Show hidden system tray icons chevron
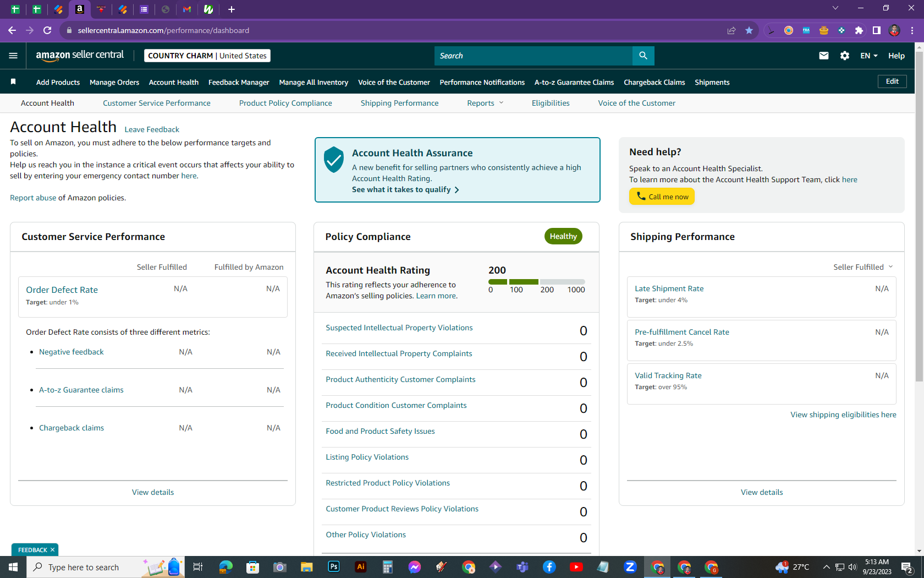Image resolution: width=924 pixels, height=578 pixels. pos(826,567)
